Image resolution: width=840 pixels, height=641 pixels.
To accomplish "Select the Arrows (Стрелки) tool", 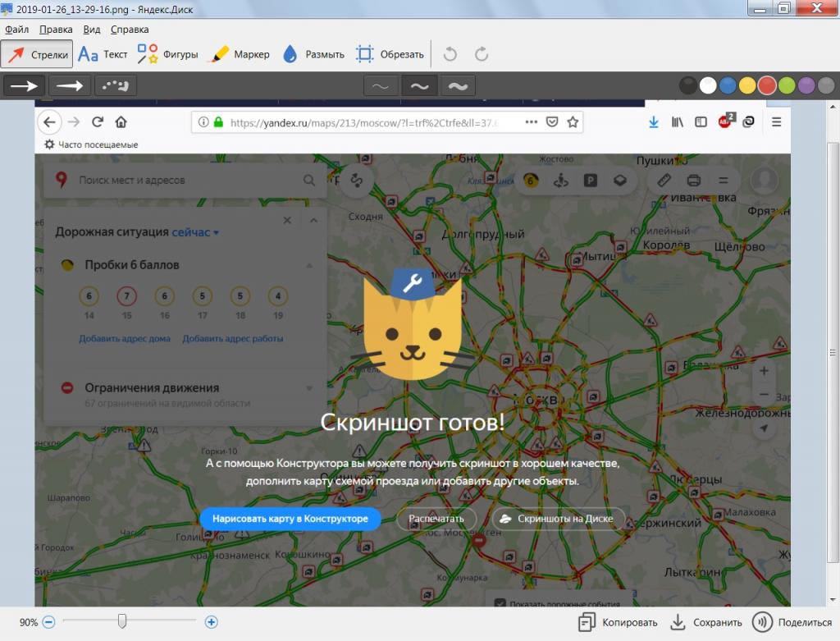I will pyautogui.click(x=37, y=54).
